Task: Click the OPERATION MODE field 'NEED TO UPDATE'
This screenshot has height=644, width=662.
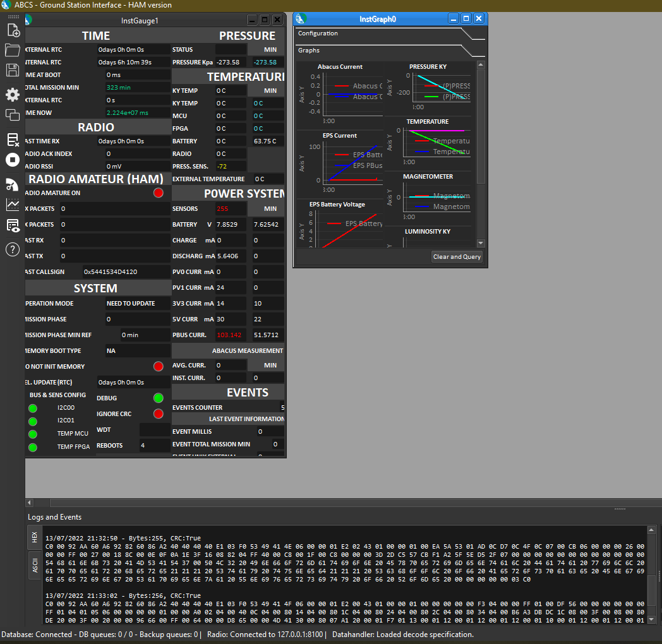Action: pyautogui.click(x=138, y=304)
